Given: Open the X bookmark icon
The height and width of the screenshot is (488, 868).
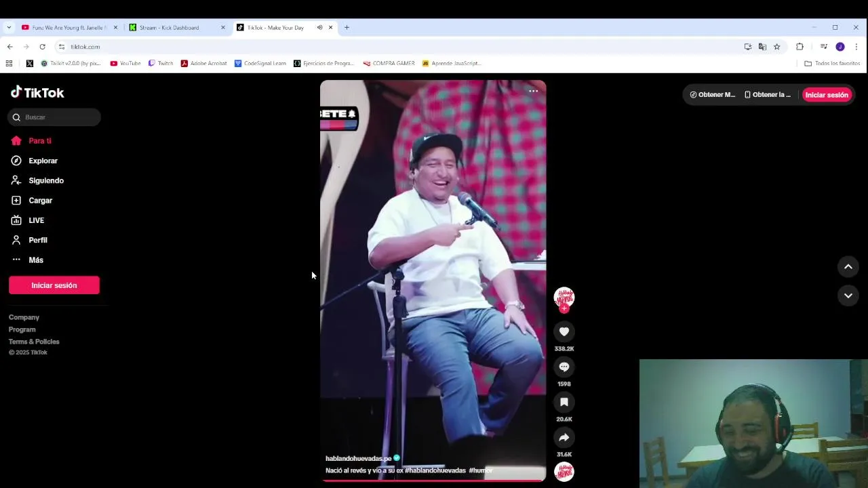Looking at the screenshot, I should pos(30,63).
